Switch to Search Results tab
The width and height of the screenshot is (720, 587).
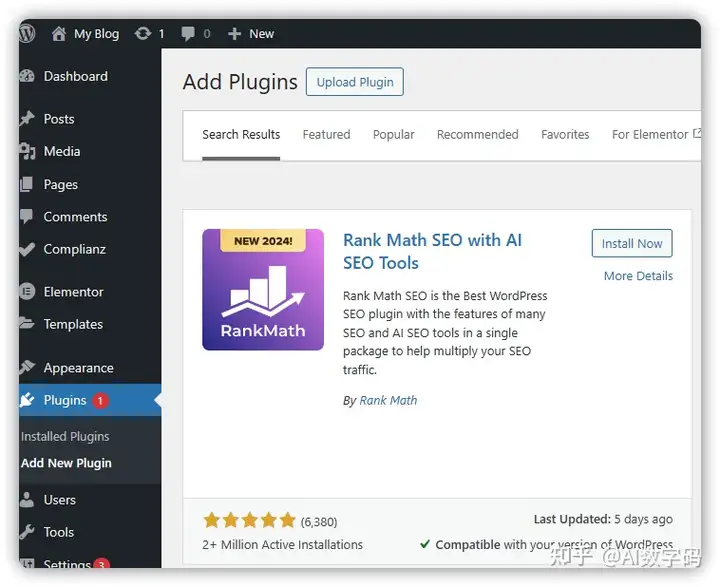[x=241, y=135]
